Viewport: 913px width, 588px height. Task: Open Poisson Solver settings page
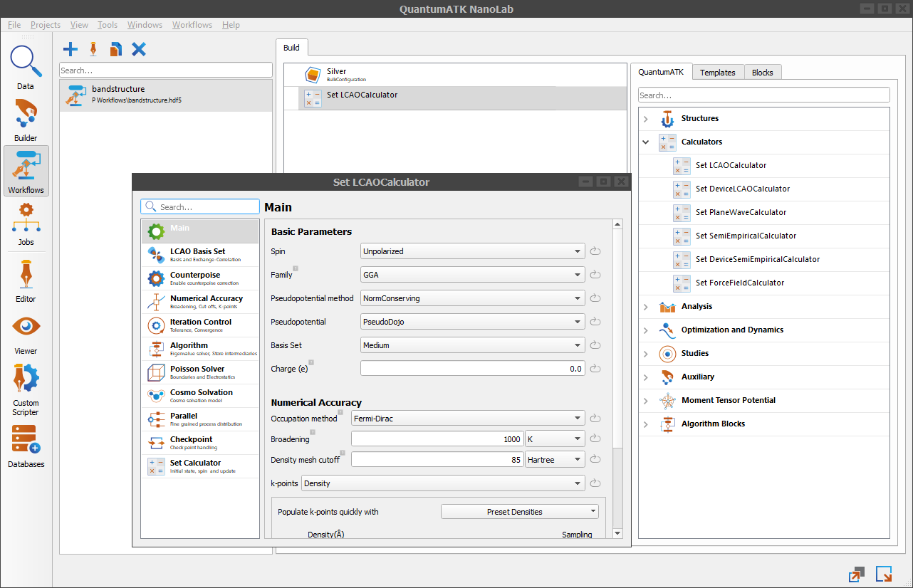tap(200, 372)
